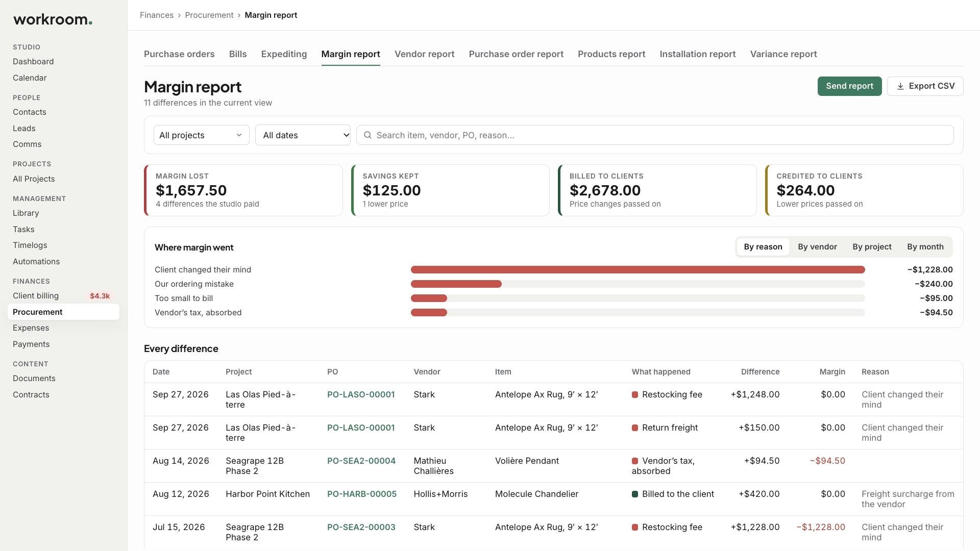Open the Expediting tab

point(284,54)
